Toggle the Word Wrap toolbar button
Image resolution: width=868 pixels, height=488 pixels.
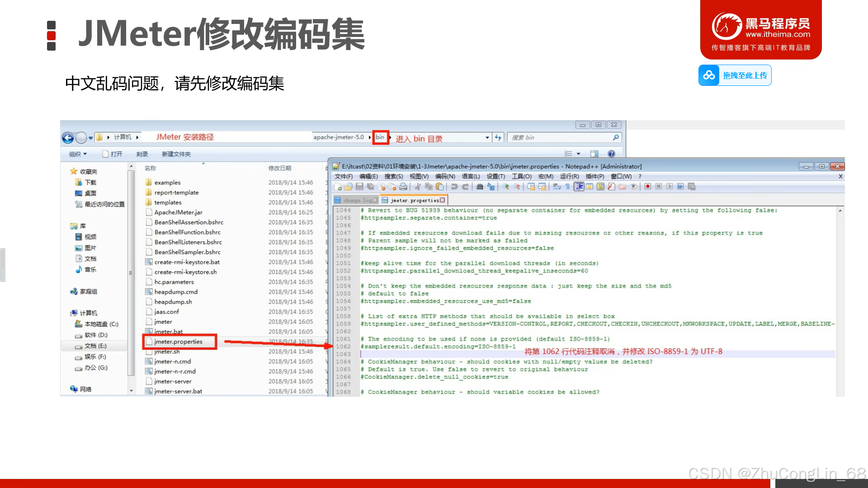click(x=557, y=187)
